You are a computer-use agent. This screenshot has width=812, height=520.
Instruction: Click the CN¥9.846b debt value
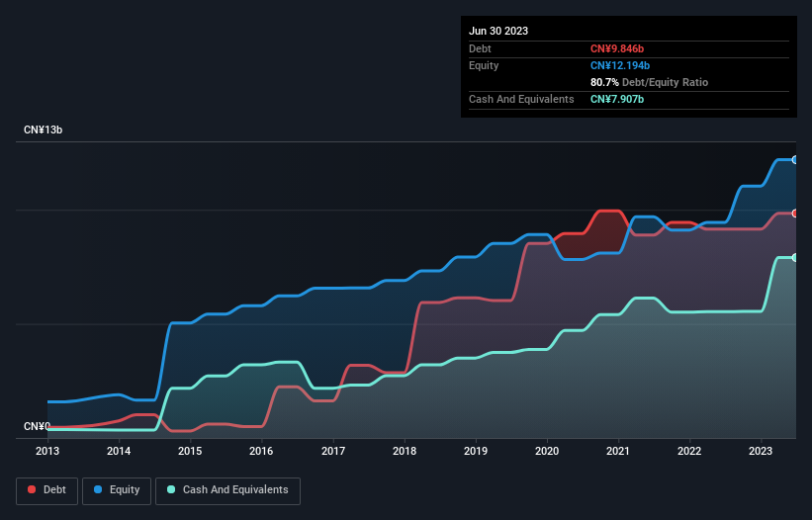pyautogui.click(x=617, y=48)
